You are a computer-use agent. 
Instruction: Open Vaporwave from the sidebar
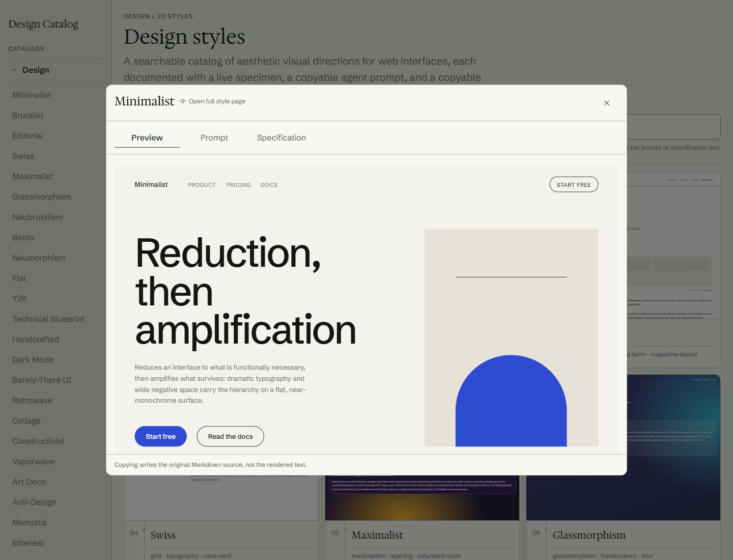click(33, 461)
